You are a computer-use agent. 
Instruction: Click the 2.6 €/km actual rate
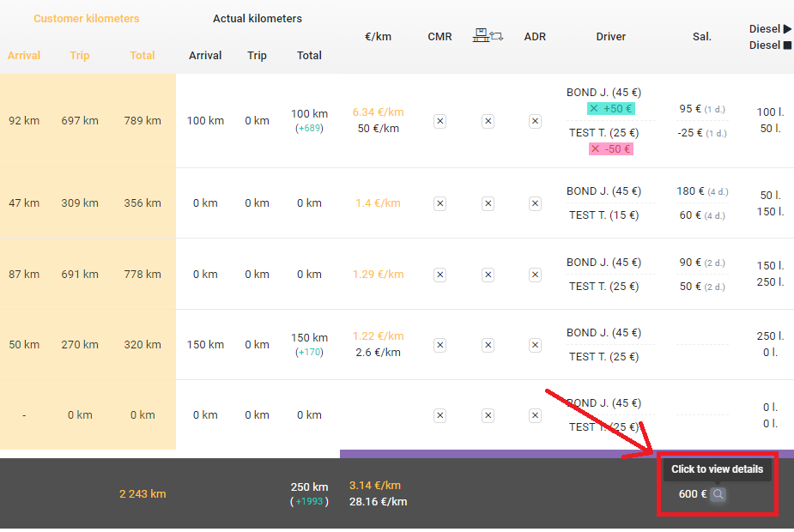[x=378, y=353]
